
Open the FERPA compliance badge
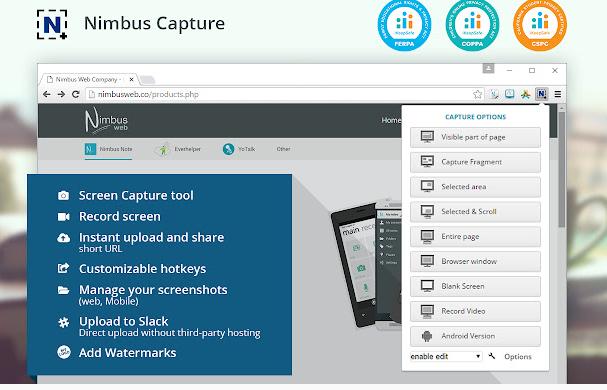[x=404, y=25]
